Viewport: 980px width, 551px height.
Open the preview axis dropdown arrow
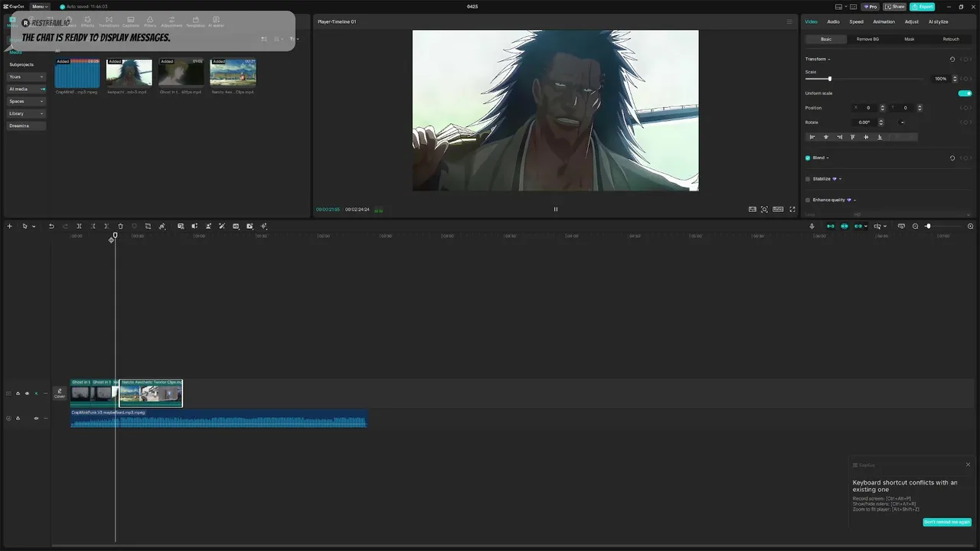(885, 227)
